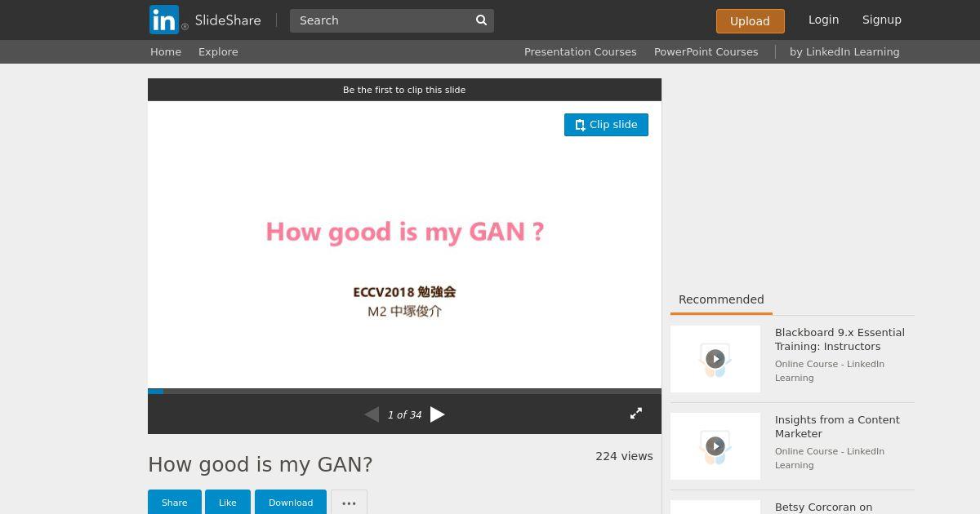
Task: Click the Like button
Action: (228, 503)
